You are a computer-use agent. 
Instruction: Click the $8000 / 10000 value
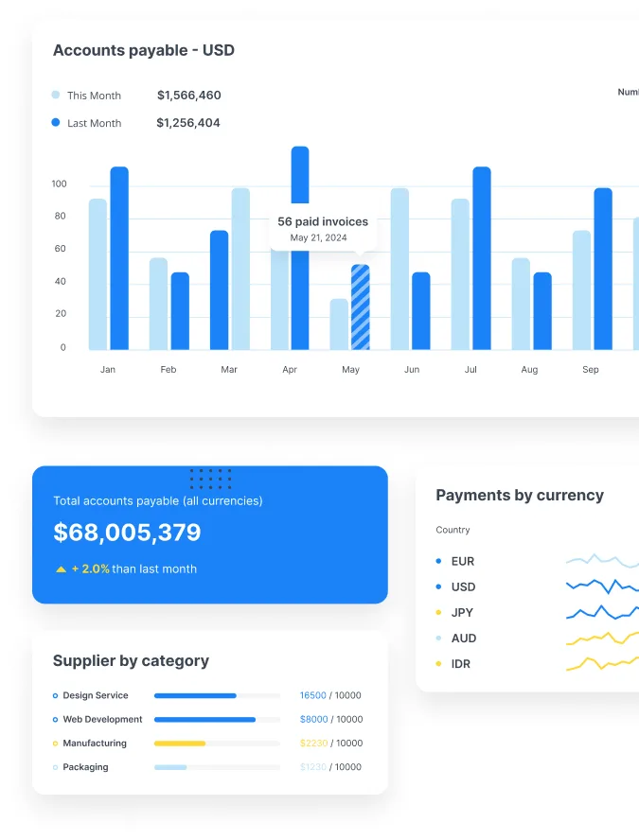[x=331, y=720]
